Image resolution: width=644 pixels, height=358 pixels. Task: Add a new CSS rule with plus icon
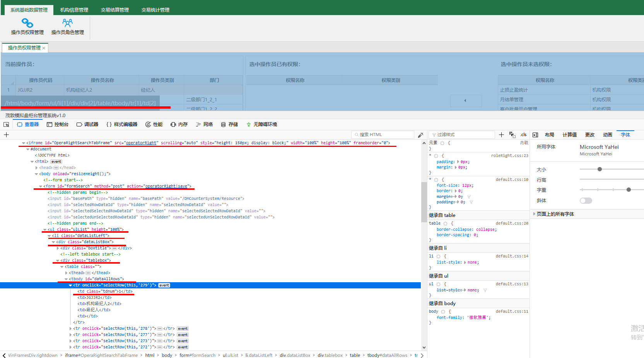click(501, 135)
